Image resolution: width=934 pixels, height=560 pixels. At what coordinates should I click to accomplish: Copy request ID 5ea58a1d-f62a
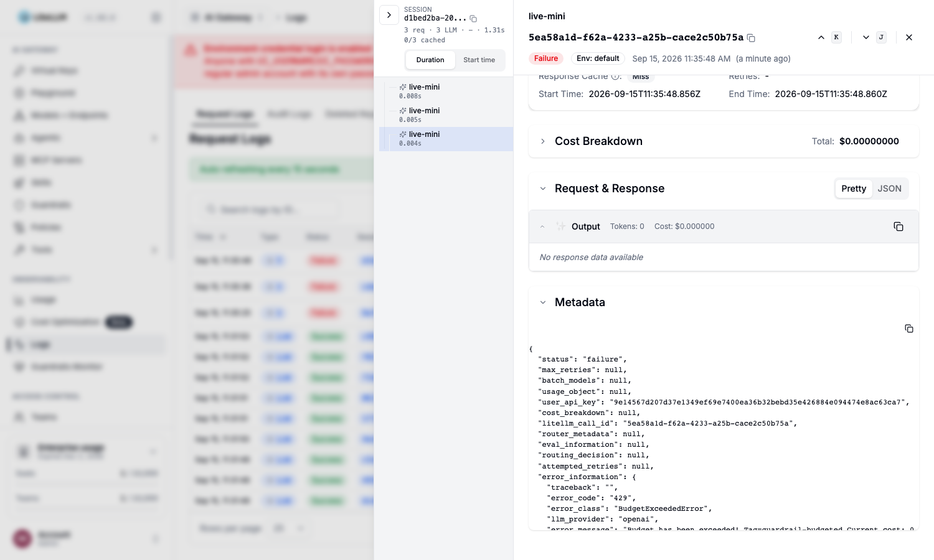click(x=751, y=38)
